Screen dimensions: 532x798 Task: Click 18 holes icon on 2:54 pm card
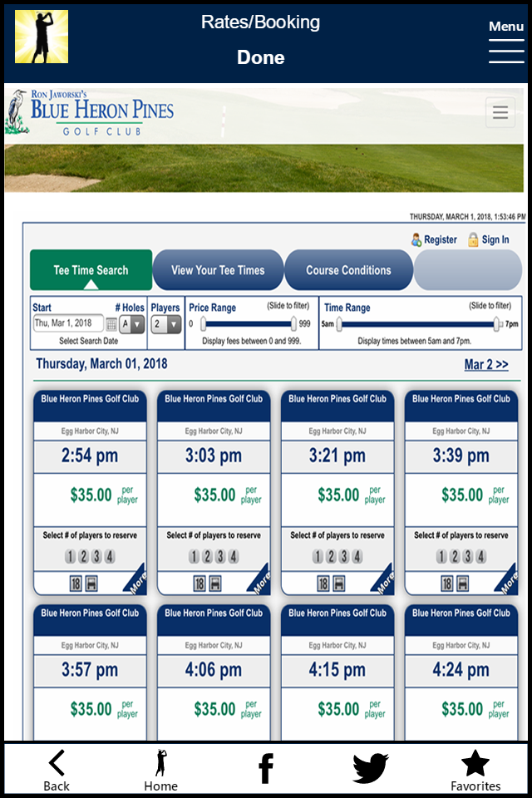point(76,584)
